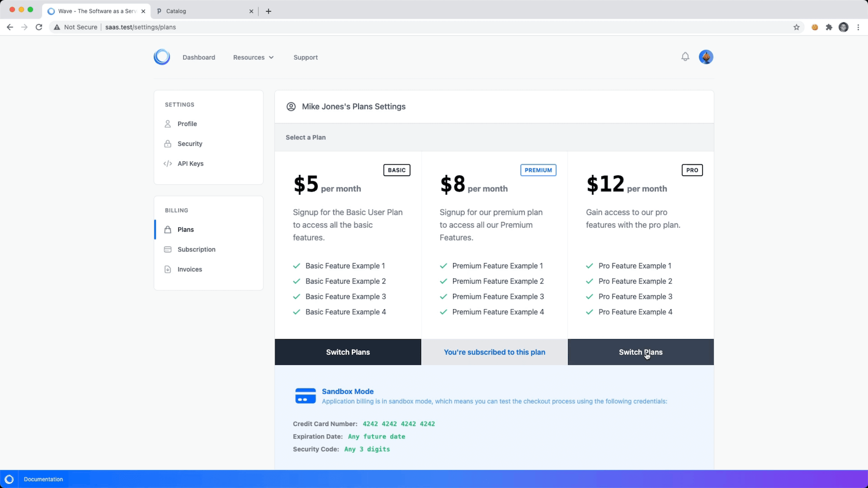Close the Catalog tab

click(251, 11)
